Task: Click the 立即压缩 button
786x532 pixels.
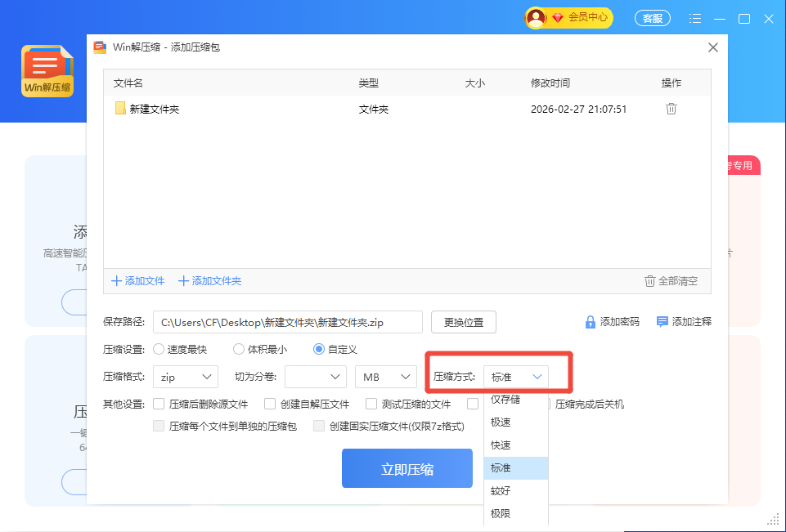Action: tap(406, 469)
